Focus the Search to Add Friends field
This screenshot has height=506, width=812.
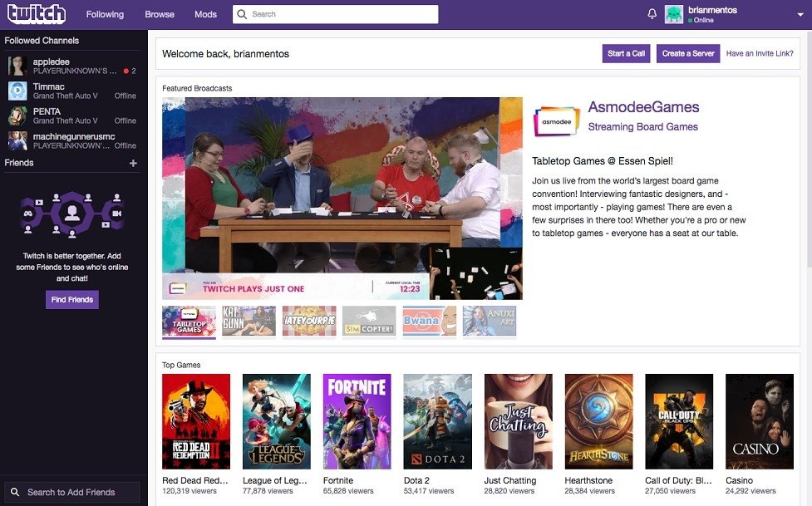(72, 492)
